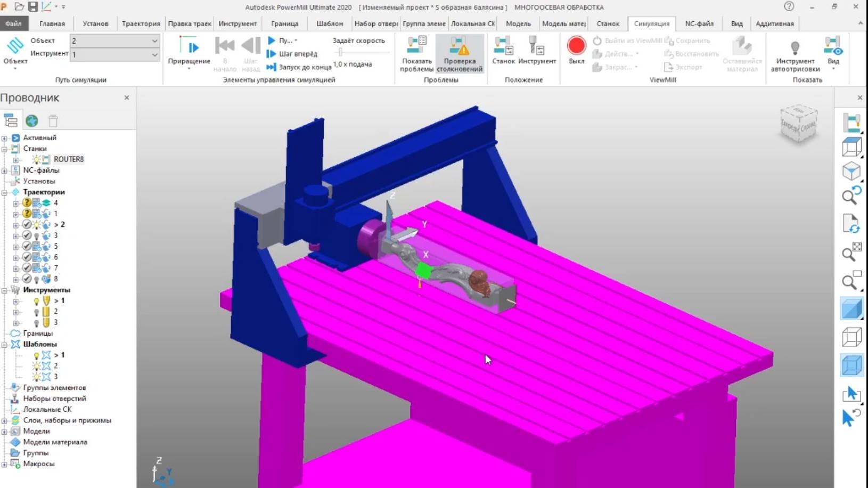The image size is (868, 488).
Task: Toggle the lightbulb of toolpath 3
Action: [x=36, y=235]
